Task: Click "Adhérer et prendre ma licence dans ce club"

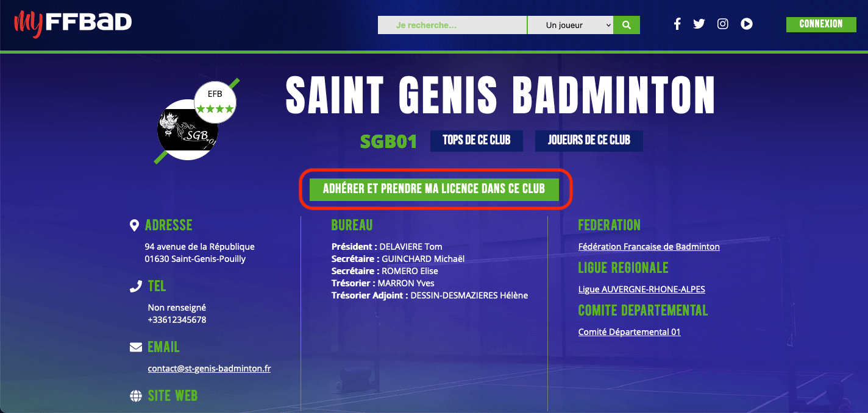Action: tap(434, 189)
